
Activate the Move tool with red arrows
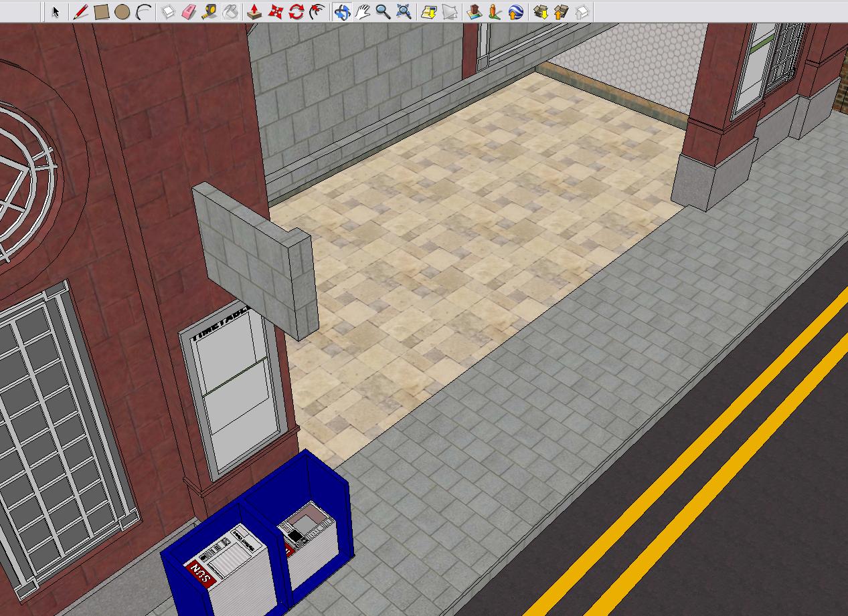tap(276, 12)
